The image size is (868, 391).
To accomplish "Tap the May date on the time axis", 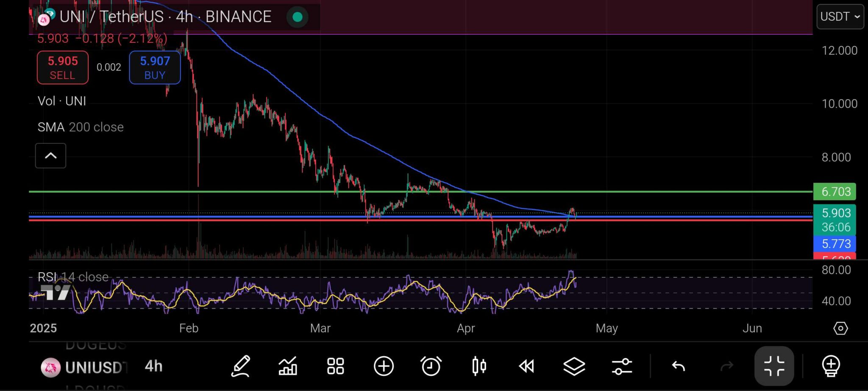I will (x=606, y=328).
